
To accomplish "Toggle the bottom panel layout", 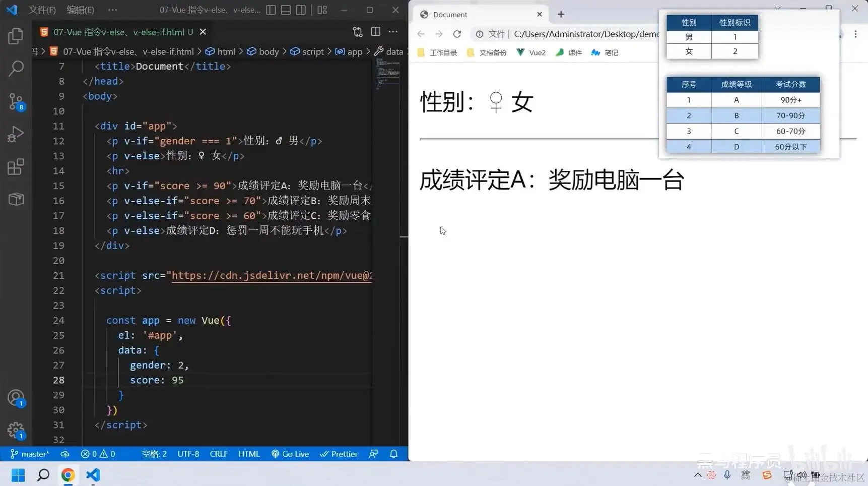I will point(286,10).
